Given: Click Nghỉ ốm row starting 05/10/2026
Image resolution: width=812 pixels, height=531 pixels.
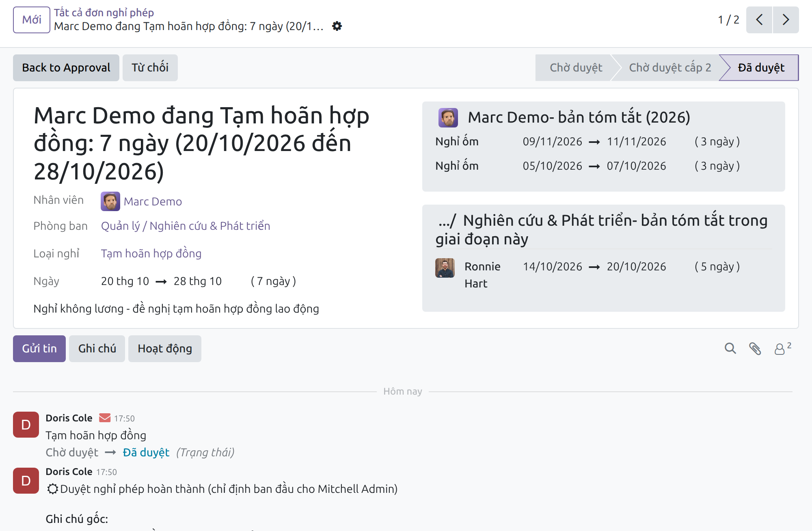Looking at the screenshot, I should [603, 166].
